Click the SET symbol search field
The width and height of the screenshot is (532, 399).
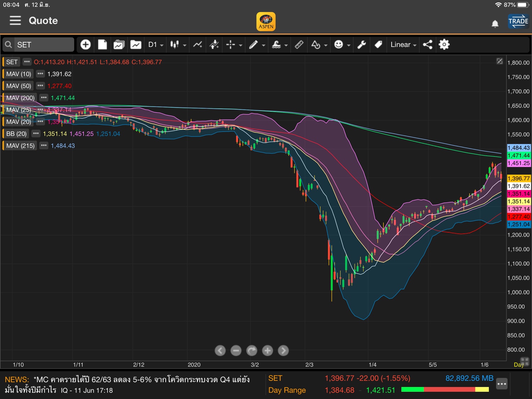click(x=38, y=45)
